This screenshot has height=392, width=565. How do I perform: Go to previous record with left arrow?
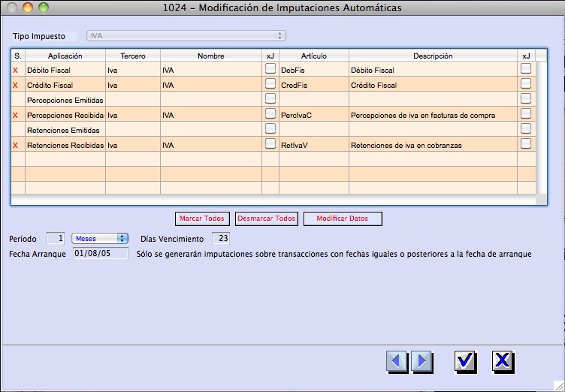click(397, 361)
